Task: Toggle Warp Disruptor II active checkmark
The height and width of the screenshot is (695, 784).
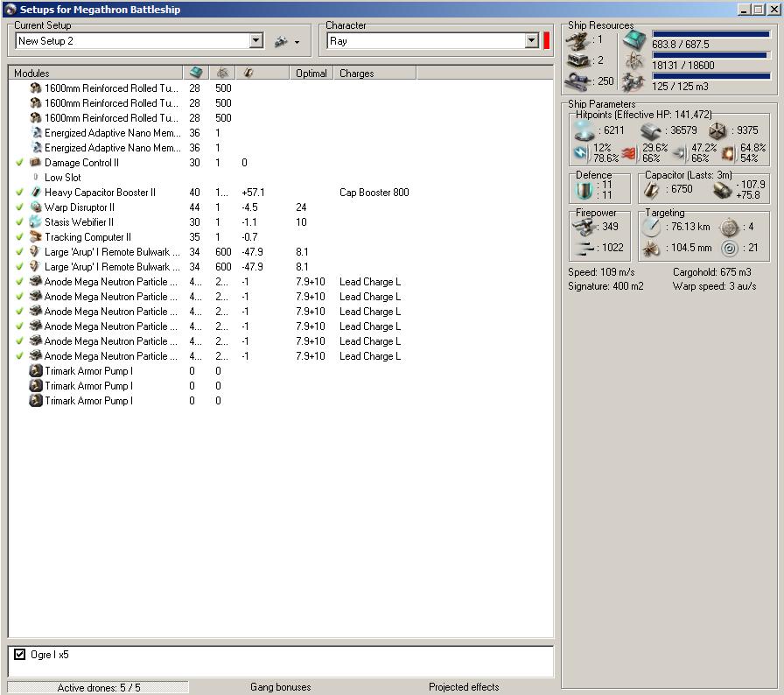Action: pos(19,207)
